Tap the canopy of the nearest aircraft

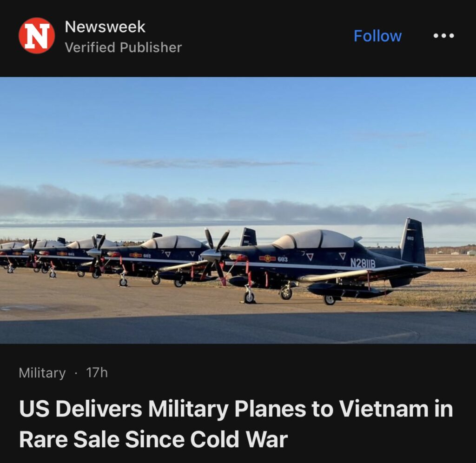click(x=316, y=238)
